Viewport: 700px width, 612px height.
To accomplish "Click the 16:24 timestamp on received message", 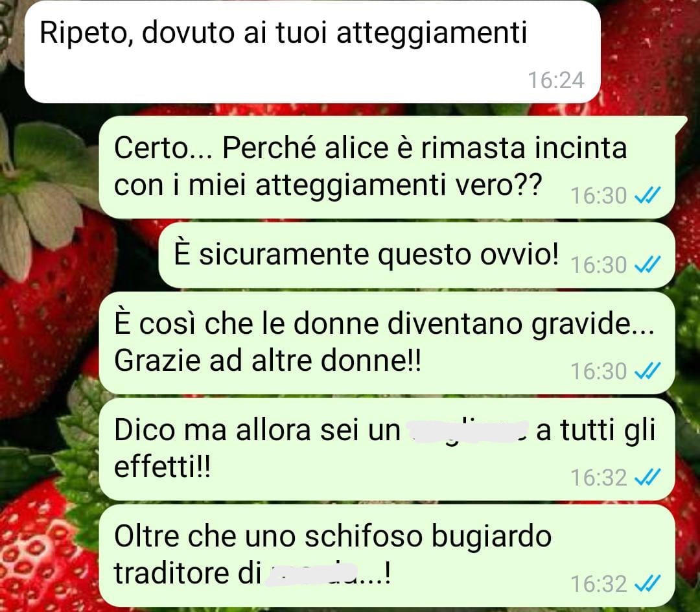I will [556, 80].
